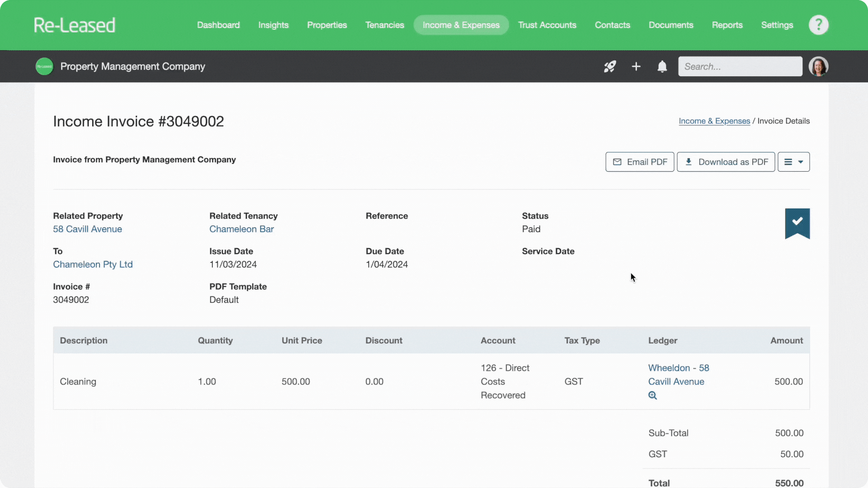Open the Chameleon Bar tenancy link

tap(241, 229)
